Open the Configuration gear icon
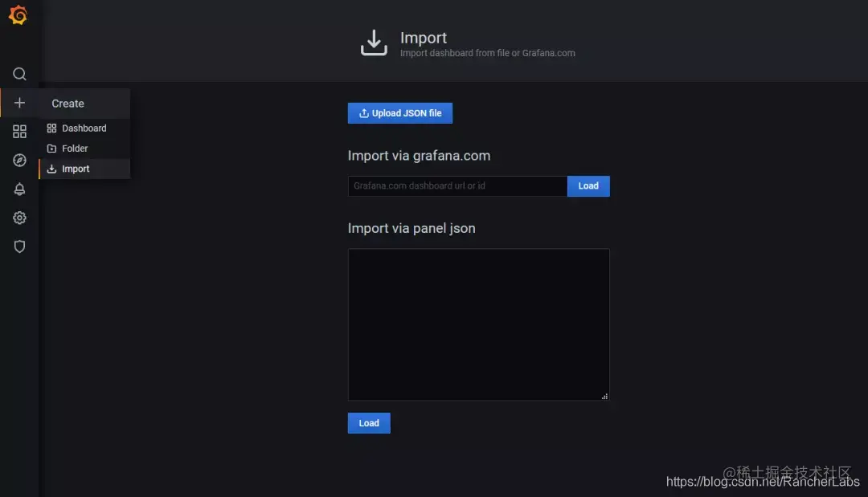Screen dimensions: 868x497 [19, 218]
